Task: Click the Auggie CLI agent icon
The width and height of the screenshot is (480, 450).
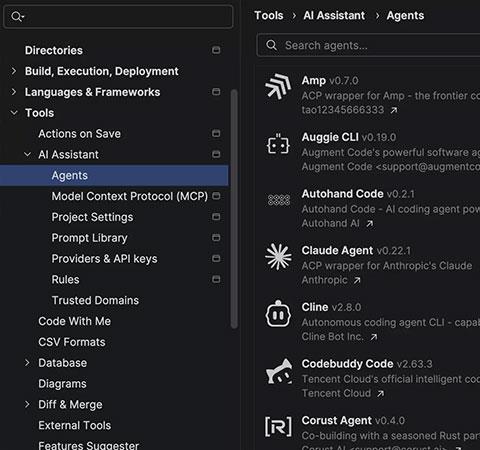Action: (x=278, y=145)
